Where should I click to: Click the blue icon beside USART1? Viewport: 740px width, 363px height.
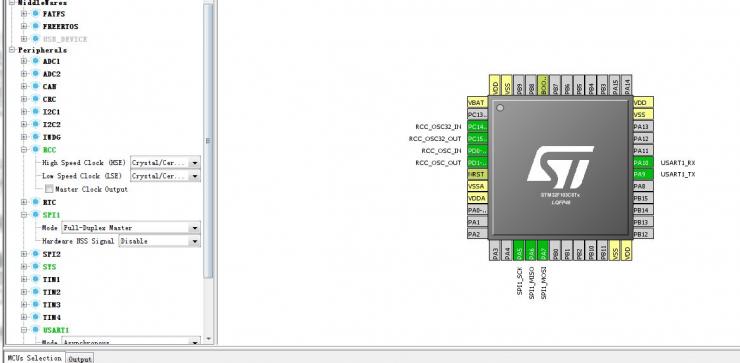pyautogui.click(x=35, y=330)
